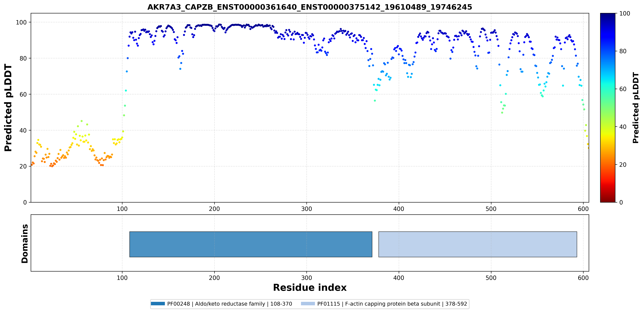The image size is (644, 313).
Task: Select the F-actin capping protein domain bar
Action: pos(478,244)
